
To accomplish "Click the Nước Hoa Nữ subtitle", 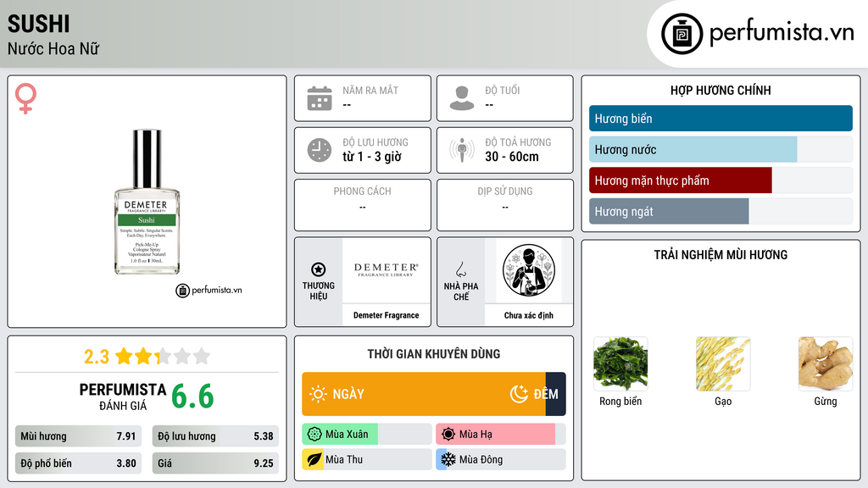I will click(x=53, y=49).
